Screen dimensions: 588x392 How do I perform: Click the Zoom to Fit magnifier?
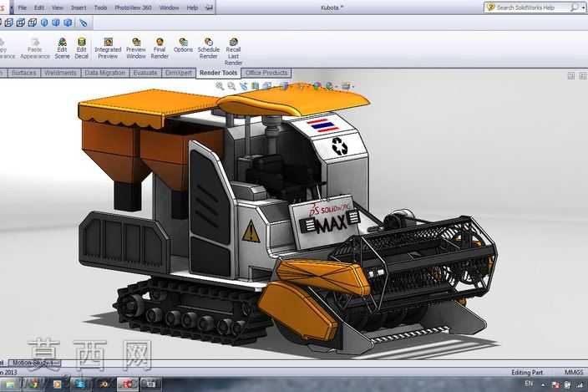(220, 86)
